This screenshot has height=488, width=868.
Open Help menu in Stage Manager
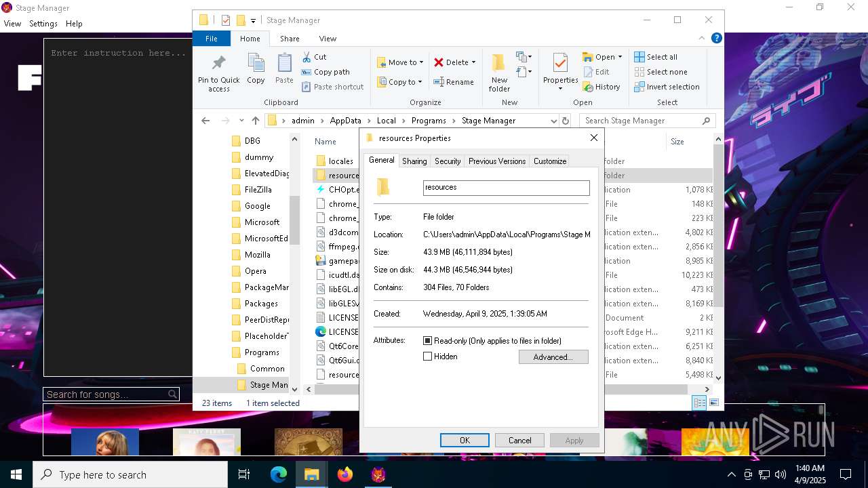pyautogui.click(x=74, y=24)
